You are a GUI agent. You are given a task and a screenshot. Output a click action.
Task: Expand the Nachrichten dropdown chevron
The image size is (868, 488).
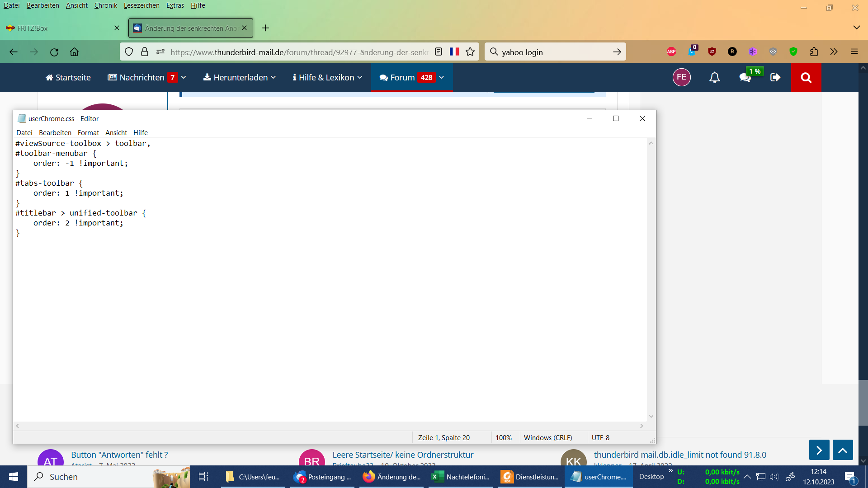point(184,78)
